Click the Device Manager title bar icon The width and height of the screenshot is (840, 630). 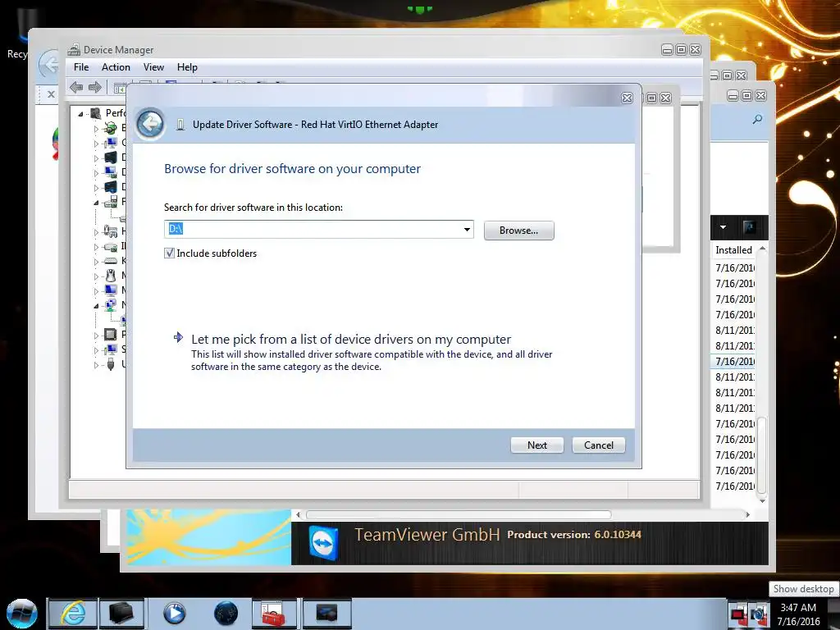(x=74, y=50)
